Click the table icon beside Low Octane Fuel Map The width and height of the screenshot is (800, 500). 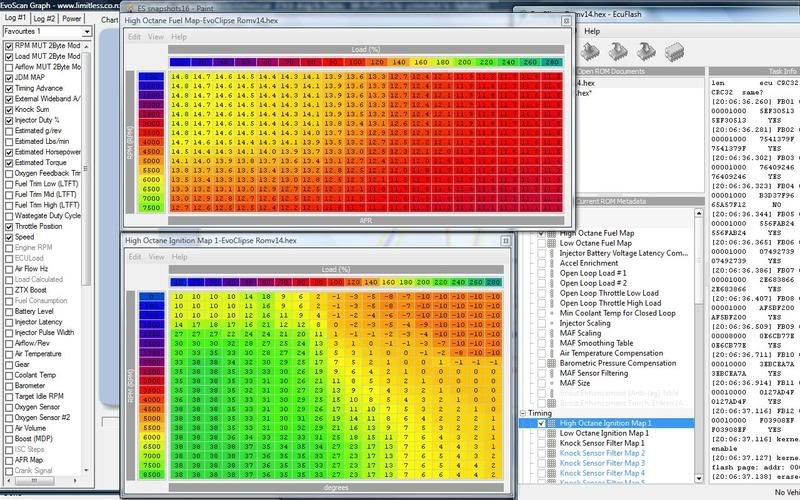pos(550,244)
